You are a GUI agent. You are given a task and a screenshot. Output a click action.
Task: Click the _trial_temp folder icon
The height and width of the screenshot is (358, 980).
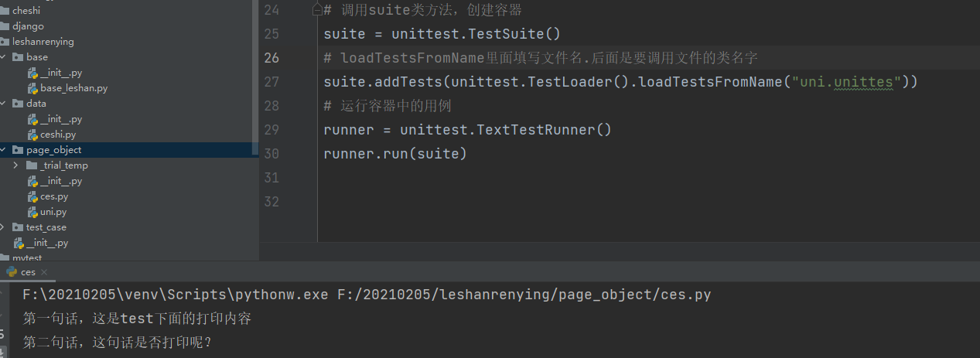point(32,165)
